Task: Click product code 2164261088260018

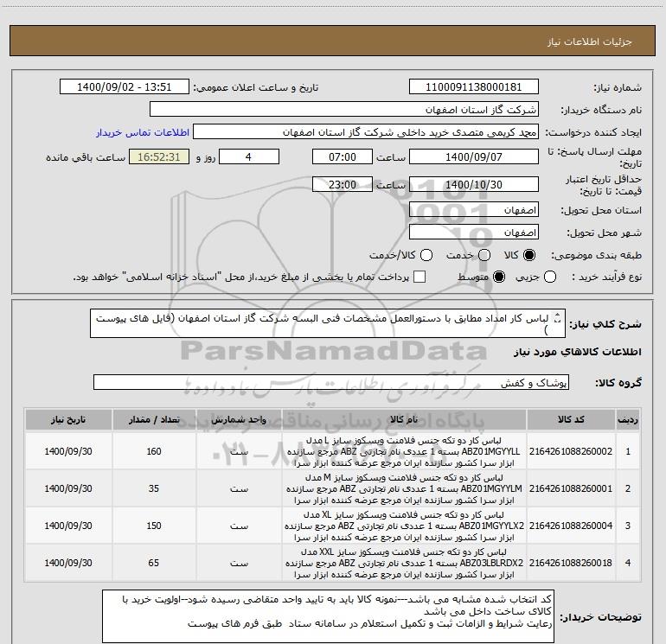Action: pos(571,563)
